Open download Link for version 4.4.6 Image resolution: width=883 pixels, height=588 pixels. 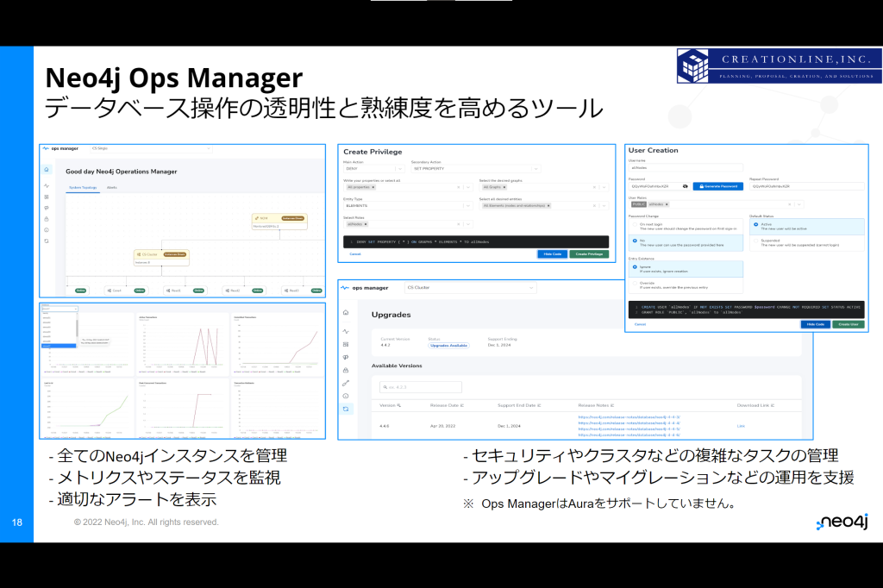[741, 426]
